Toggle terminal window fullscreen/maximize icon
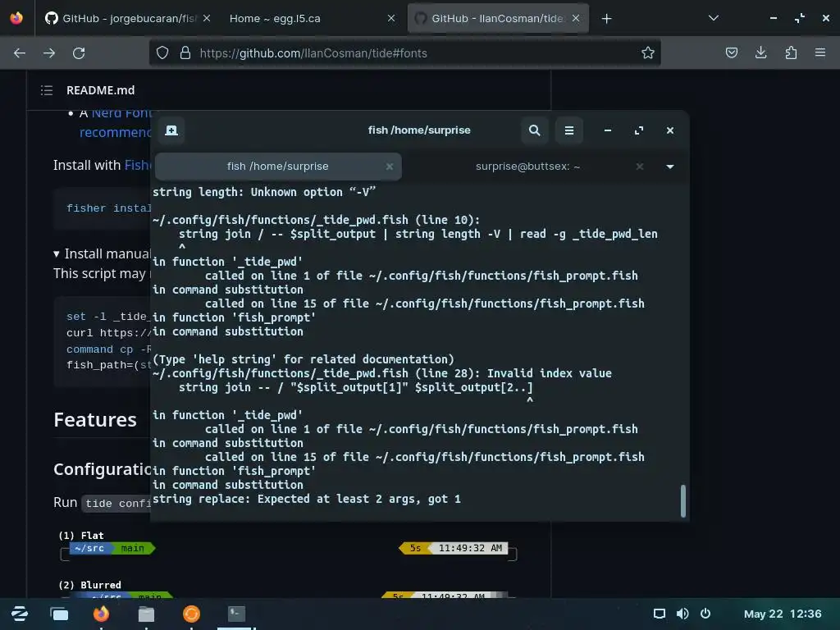840x630 pixels. click(638, 130)
